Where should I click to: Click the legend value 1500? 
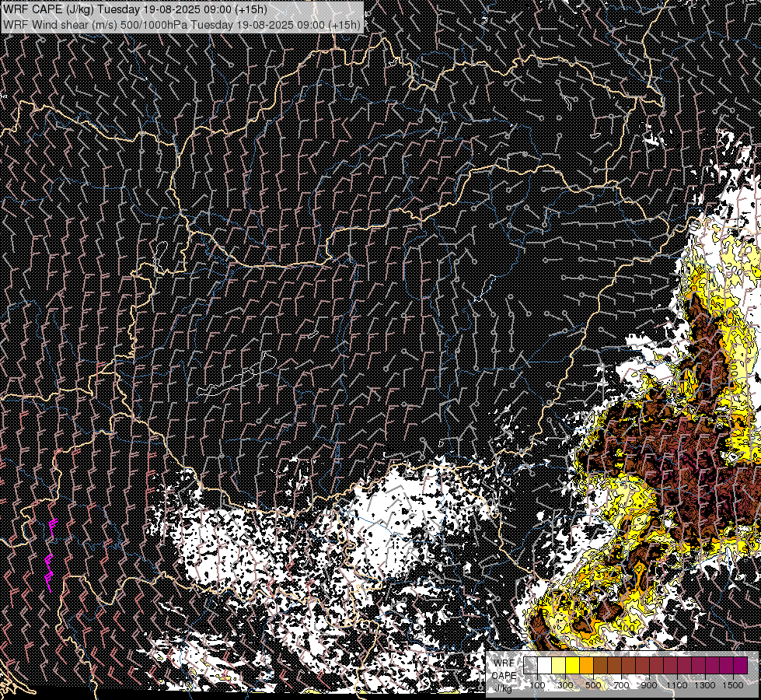click(x=733, y=685)
